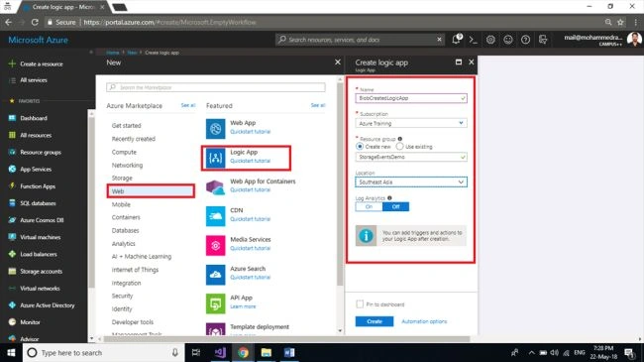
Task: Launch Cloud Shell from top bar
Action: [x=474, y=40]
